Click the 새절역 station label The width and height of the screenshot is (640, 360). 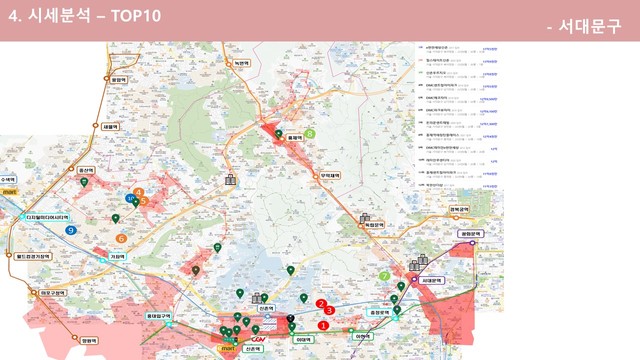pyautogui.click(x=110, y=127)
